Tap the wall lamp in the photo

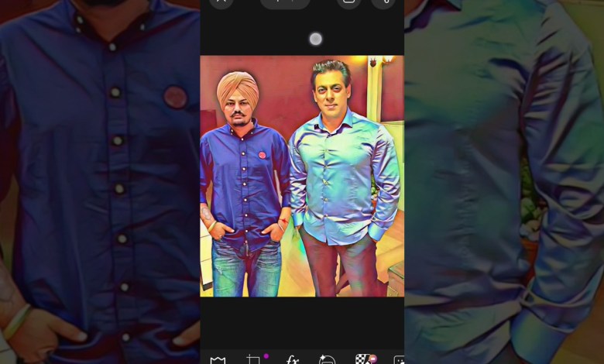point(379,62)
